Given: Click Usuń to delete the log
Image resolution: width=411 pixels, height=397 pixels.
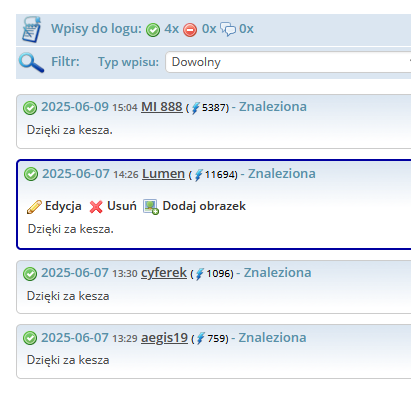Looking at the screenshot, I should click(x=122, y=206).
